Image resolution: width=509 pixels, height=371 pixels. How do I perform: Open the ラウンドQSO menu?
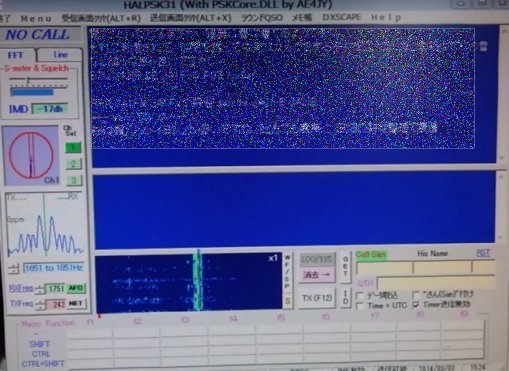(262, 18)
